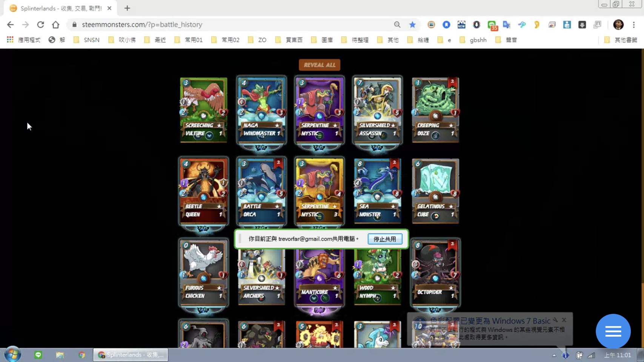Click the blue hamburger menu button
644x362 pixels.
click(613, 331)
